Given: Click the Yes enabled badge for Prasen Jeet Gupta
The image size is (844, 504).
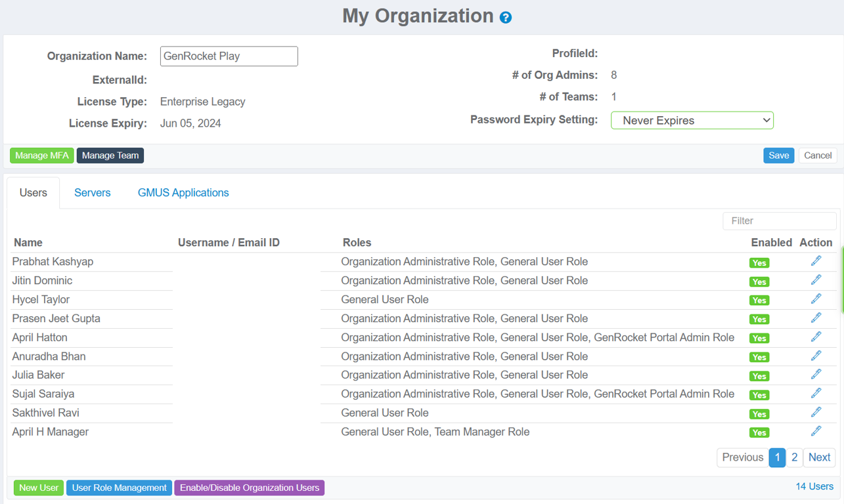Looking at the screenshot, I should pos(759,320).
